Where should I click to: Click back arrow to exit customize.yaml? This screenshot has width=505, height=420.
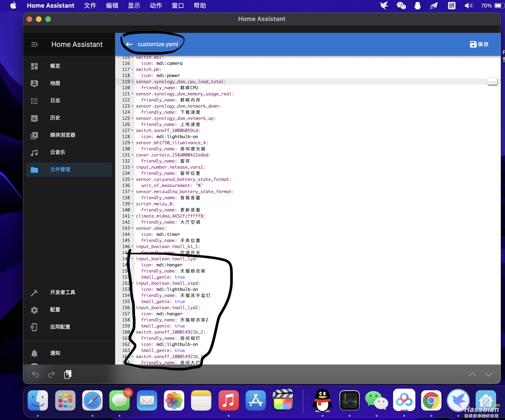(x=129, y=44)
